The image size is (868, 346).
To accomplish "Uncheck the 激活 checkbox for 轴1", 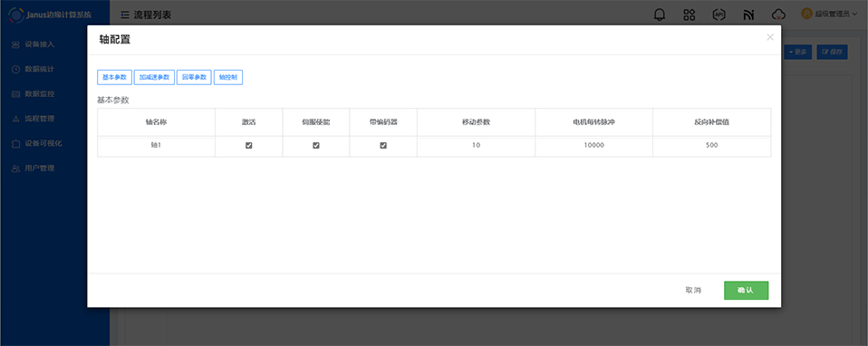I will point(248,146).
